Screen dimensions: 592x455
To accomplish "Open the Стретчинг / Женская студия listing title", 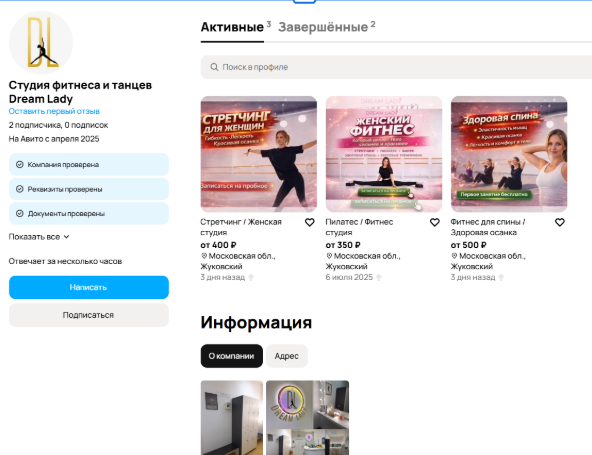I will coord(241,227).
